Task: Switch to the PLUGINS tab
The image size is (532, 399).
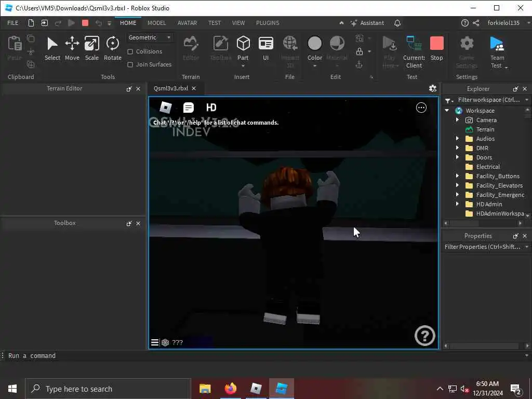Action: pyautogui.click(x=268, y=23)
